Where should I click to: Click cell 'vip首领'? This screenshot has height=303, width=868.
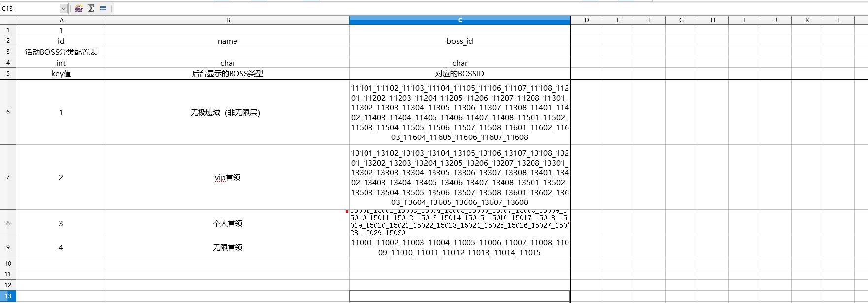click(228, 177)
